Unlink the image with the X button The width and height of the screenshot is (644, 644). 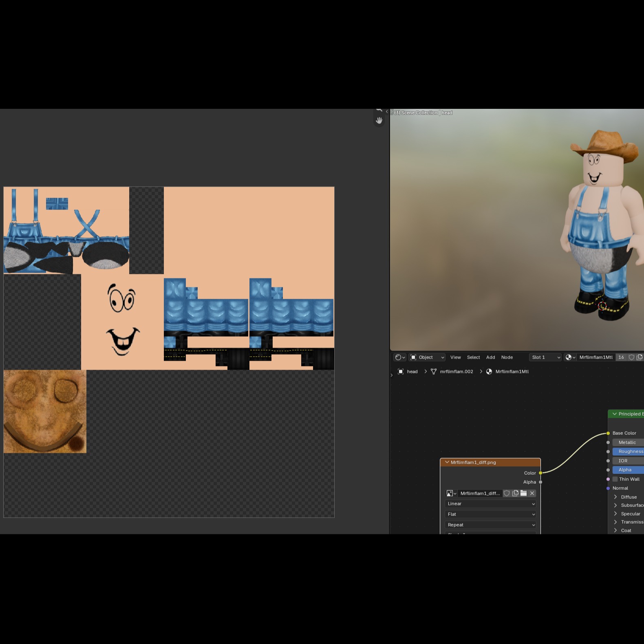coord(532,494)
